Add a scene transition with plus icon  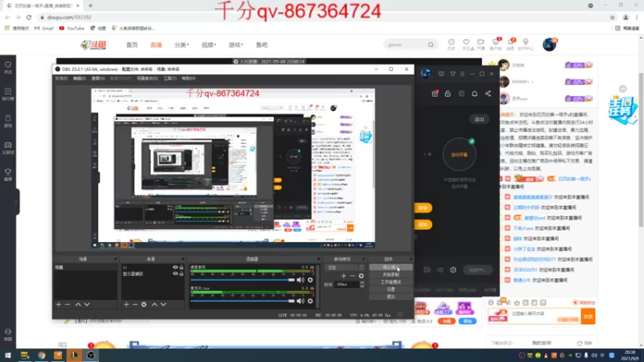pyautogui.click(x=344, y=276)
